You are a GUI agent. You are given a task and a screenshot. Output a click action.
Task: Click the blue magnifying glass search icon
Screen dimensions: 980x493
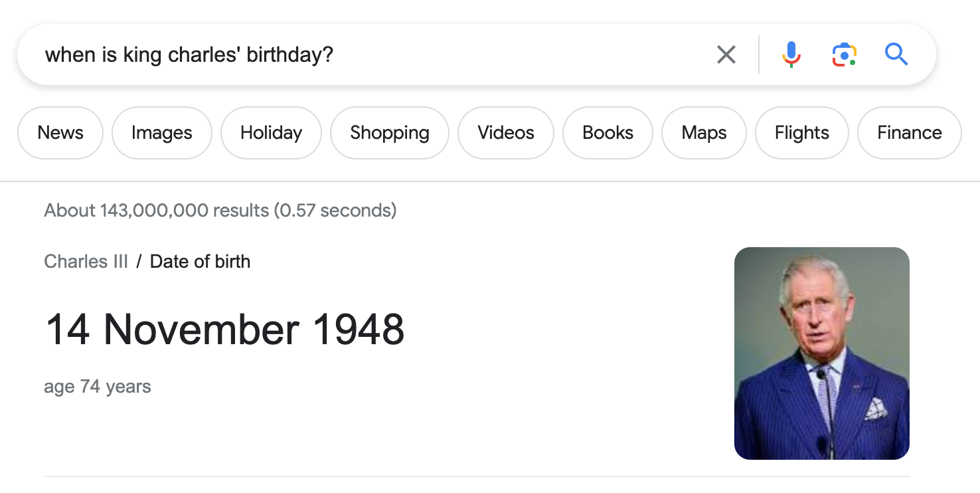(x=896, y=54)
